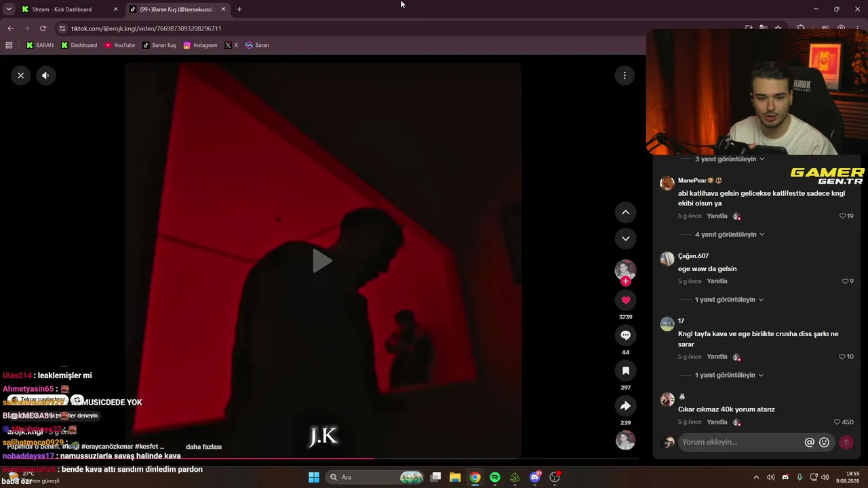The width and height of the screenshot is (868, 488).
Task: Open comments with the speech bubble icon
Action: (x=625, y=335)
